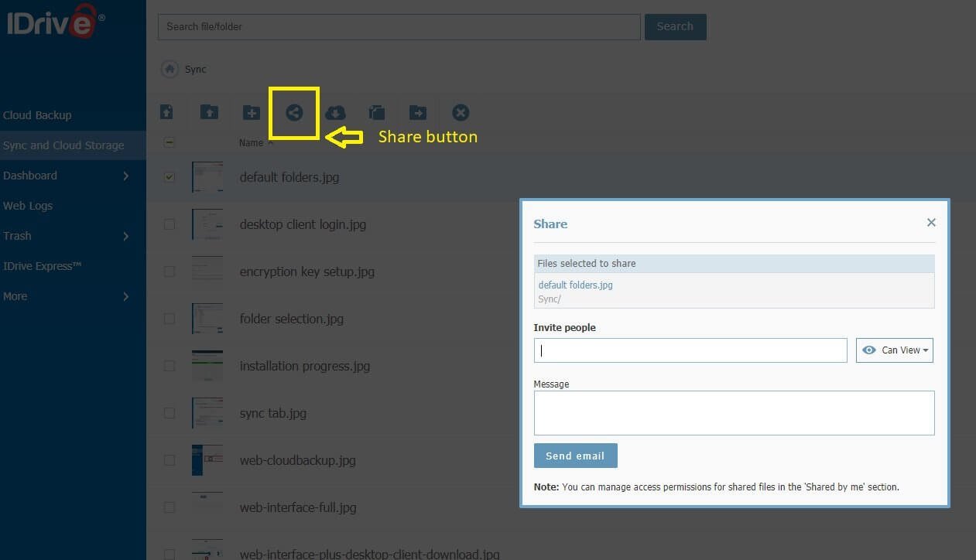Toggle the select-all checkbox in the header
This screenshot has width=976, height=560.
point(170,142)
